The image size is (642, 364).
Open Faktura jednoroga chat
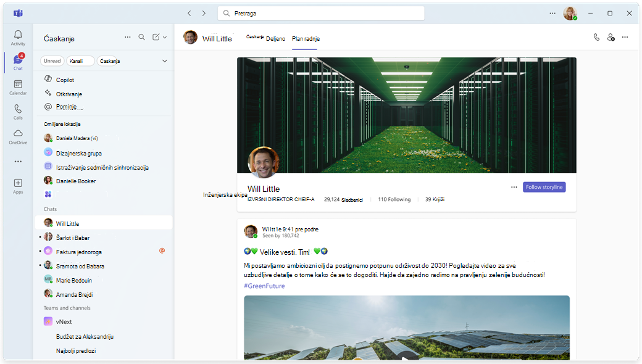(x=104, y=252)
